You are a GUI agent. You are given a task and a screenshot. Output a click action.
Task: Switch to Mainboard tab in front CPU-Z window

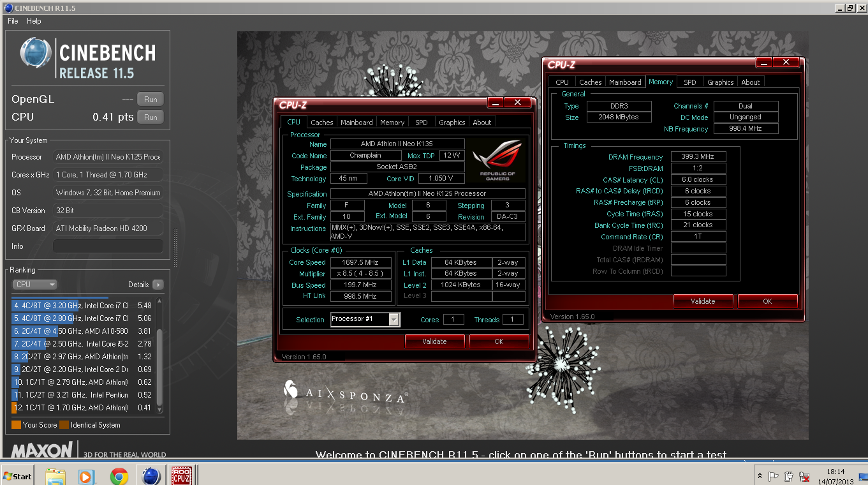coord(357,123)
